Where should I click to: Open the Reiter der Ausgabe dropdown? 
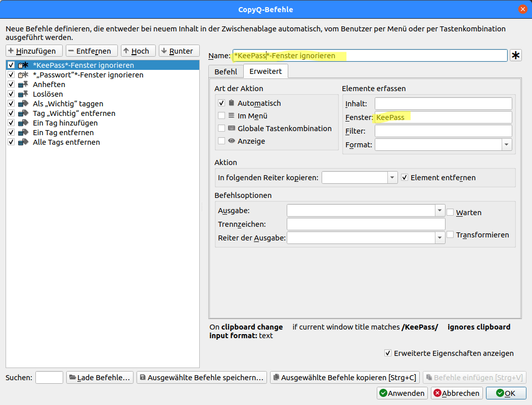pos(439,237)
